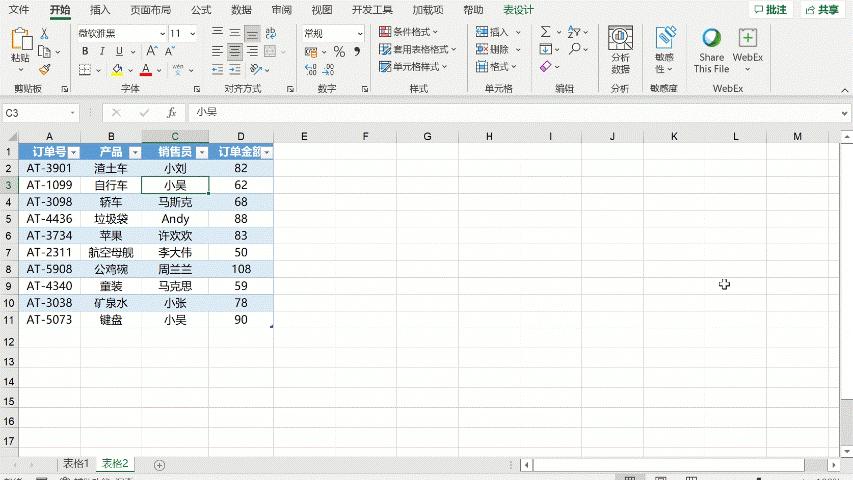
Task: Toggle middle vertical alignment
Action: pyautogui.click(x=234, y=33)
